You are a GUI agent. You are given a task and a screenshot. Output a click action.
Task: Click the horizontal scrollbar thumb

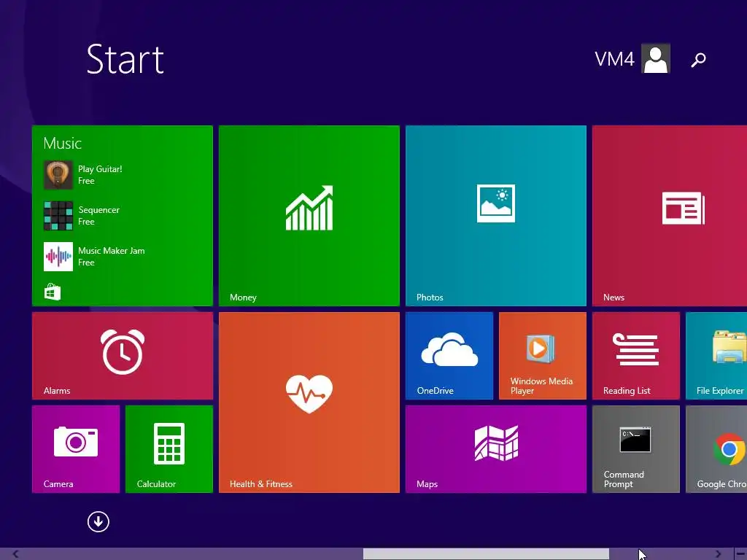(486, 554)
